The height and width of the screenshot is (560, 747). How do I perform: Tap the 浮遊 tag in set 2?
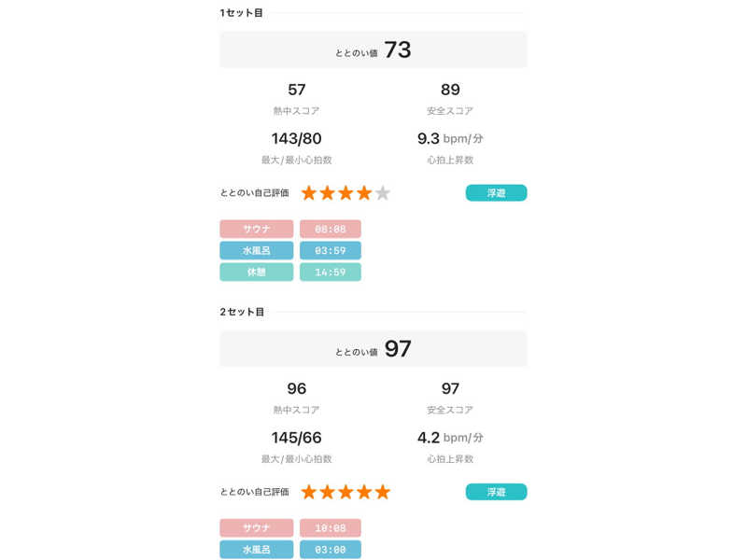[496, 492]
